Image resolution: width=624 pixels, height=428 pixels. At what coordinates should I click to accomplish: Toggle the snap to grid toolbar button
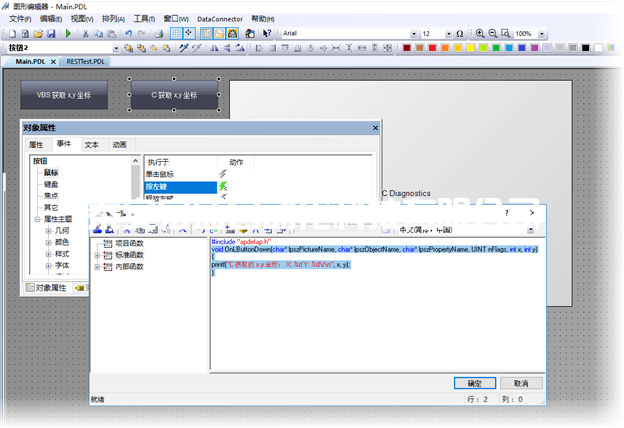pyautogui.click(x=189, y=33)
